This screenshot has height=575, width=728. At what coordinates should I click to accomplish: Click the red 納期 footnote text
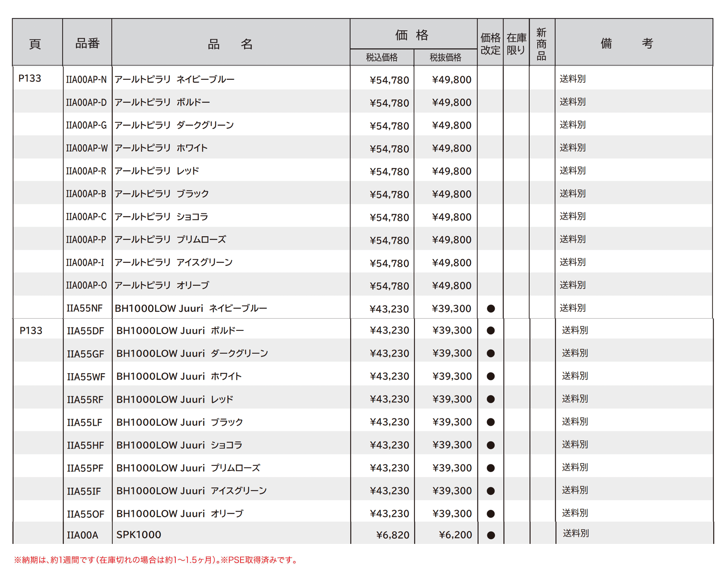156,560
